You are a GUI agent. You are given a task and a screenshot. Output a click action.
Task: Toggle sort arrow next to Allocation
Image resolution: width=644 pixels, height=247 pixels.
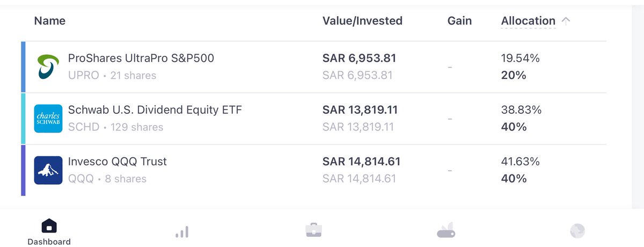click(566, 21)
